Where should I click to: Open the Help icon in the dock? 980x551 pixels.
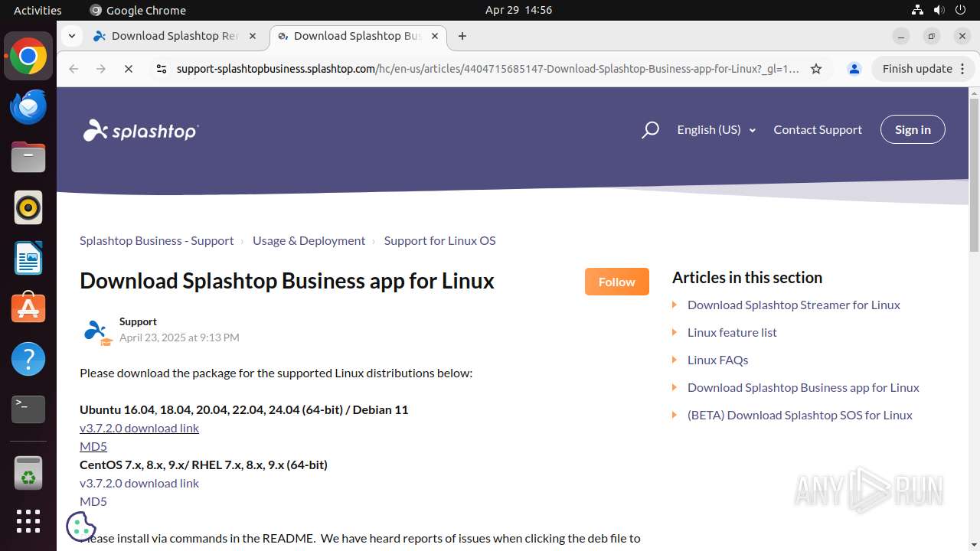click(x=28, y=359)
